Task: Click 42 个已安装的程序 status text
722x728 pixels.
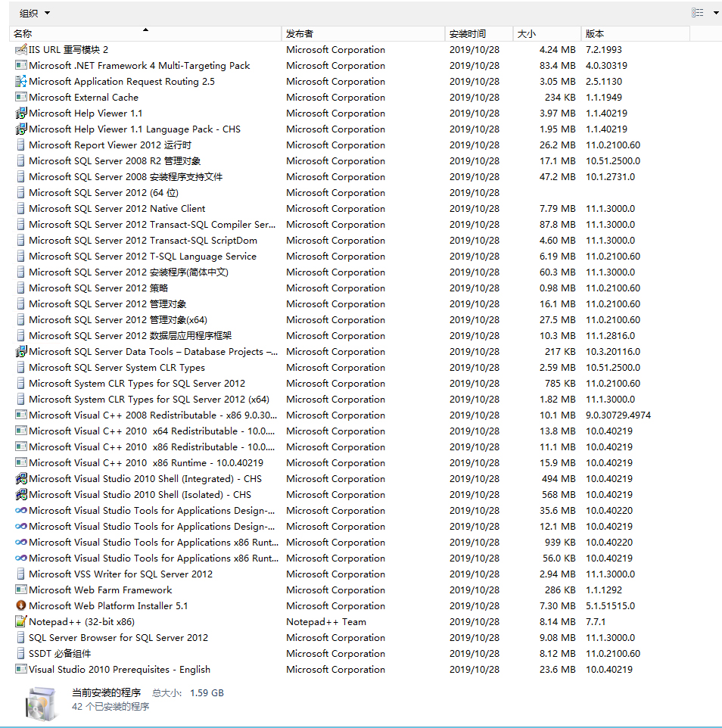Action: click(110, 707)
